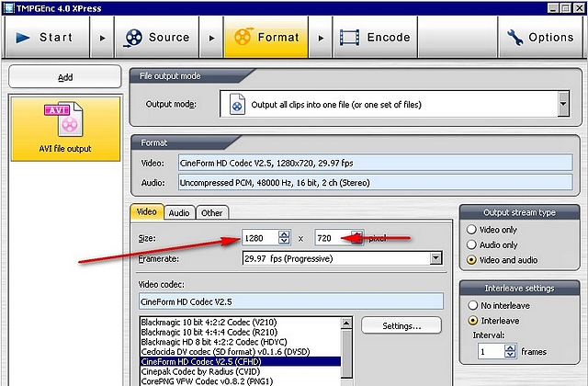
Task: Select Cinepak Codec by Radius (CVID)
Action: (x=240, y=371)
